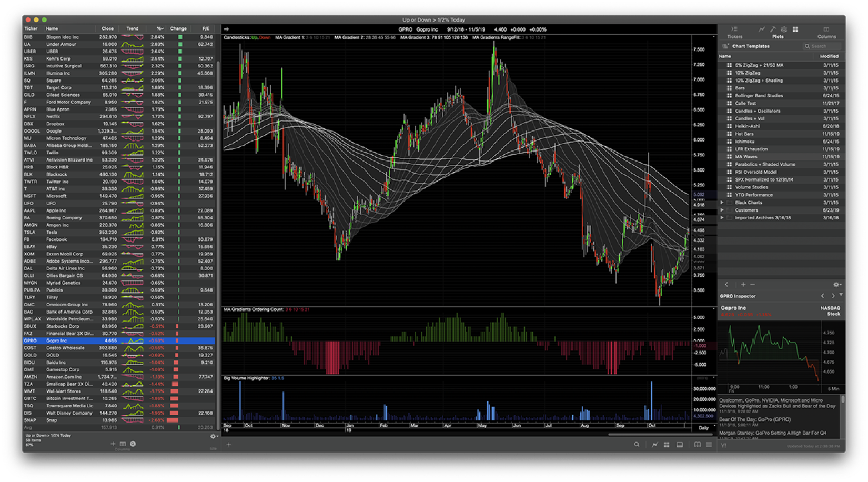Open the gear dropdown below the templates list

[837, 284]
